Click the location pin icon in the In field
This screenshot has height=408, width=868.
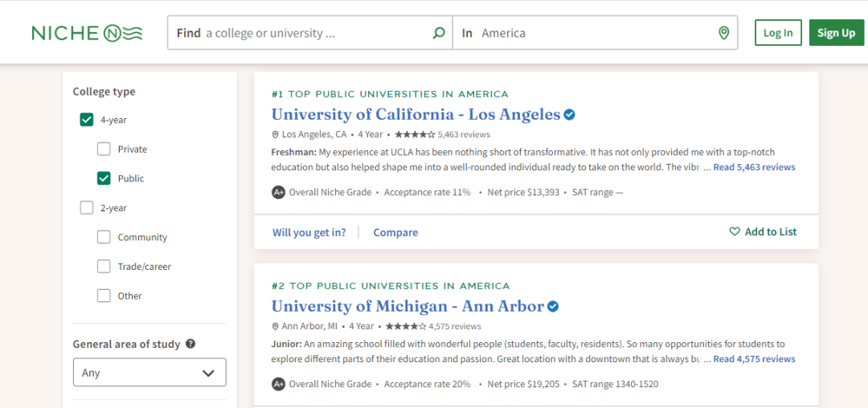723,33
